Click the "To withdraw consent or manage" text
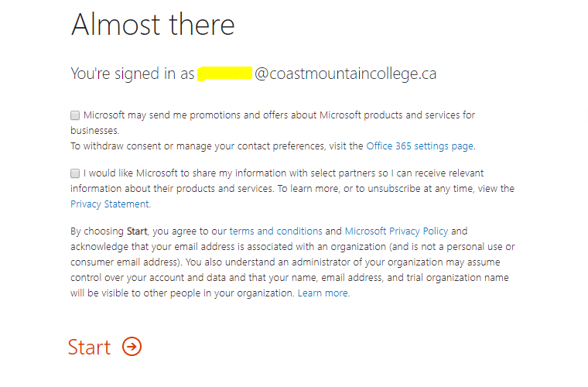Screen dimensions: 588x387 tap(217, 146)
